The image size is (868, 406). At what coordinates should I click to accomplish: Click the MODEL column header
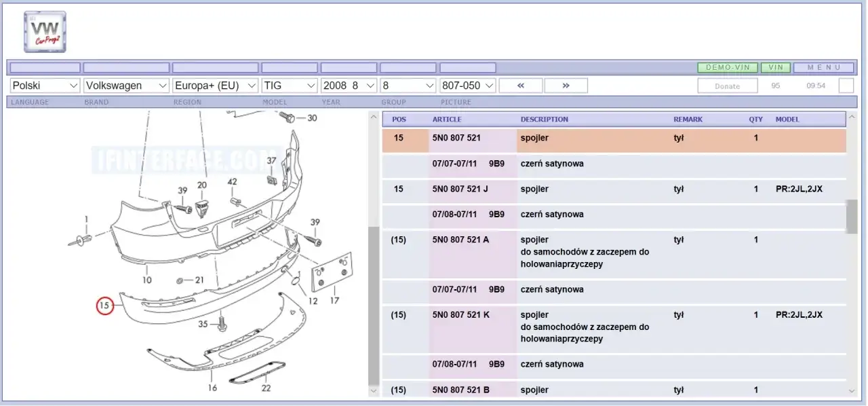point(787,119)
